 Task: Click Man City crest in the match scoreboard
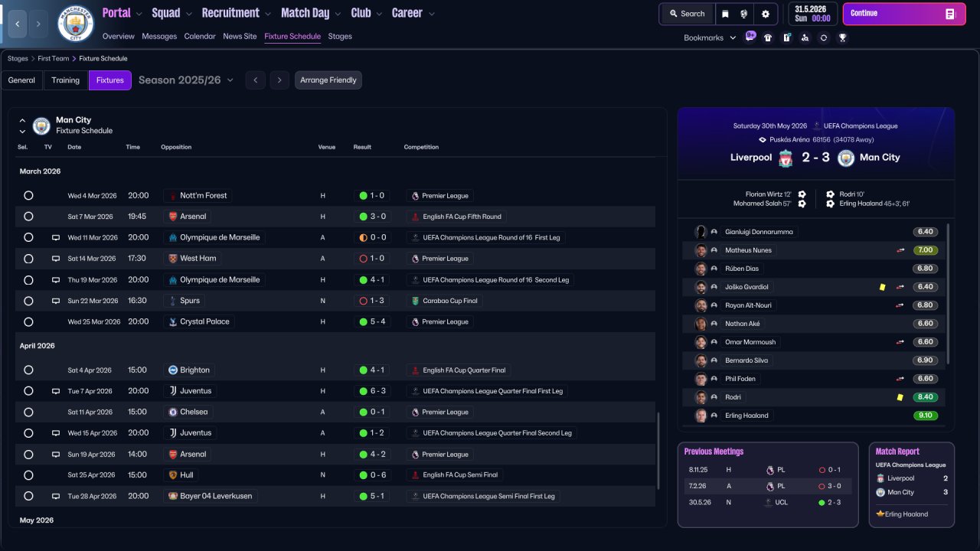[846, 158]
